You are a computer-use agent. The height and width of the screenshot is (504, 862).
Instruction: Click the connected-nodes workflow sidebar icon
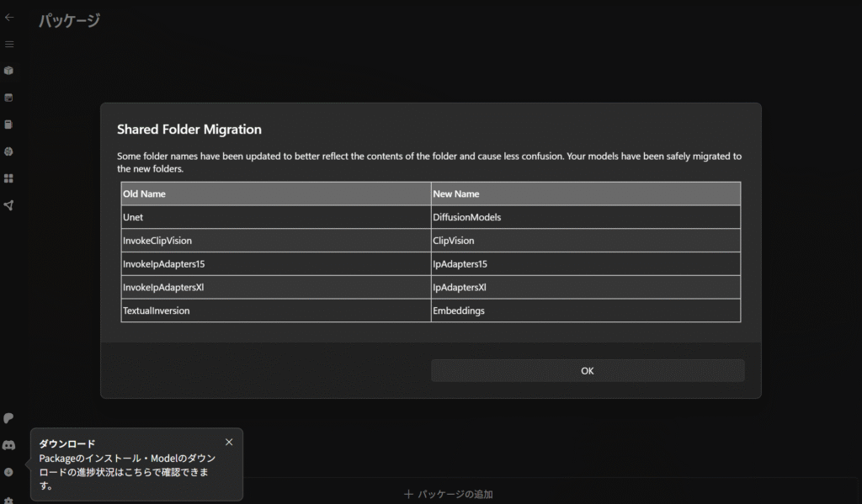coord(9,205)
